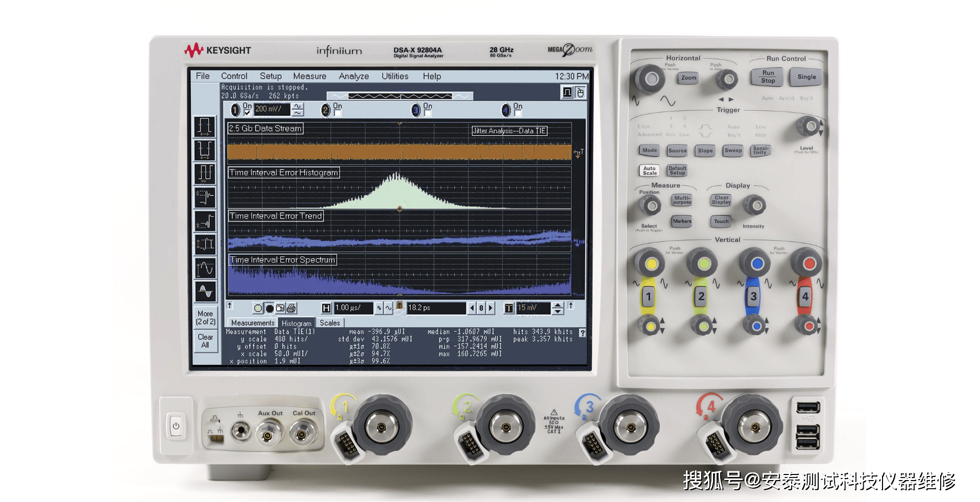Open the File menu
Screen dimensions: 980x502
pos(203,76)
